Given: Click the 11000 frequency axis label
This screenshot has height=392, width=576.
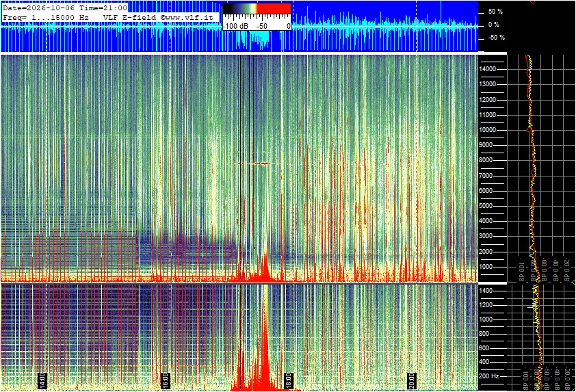Looking at the screenshot, I should click(x=488, y=115).
